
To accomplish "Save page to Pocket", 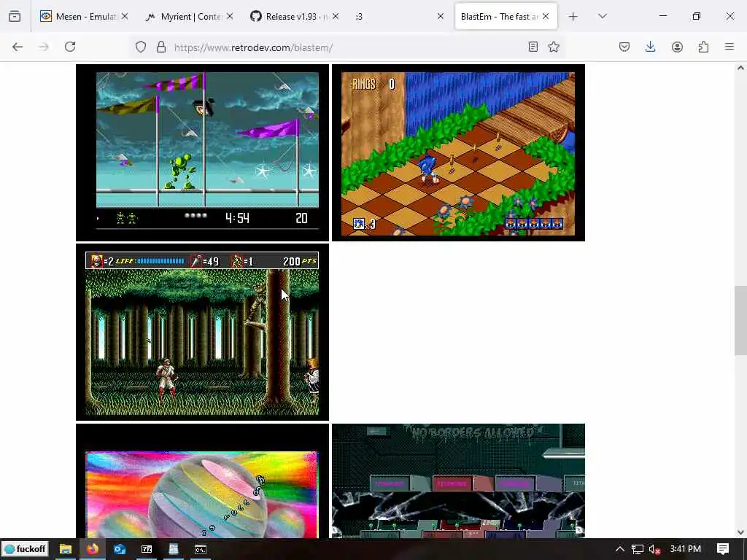I will (624, 47).
